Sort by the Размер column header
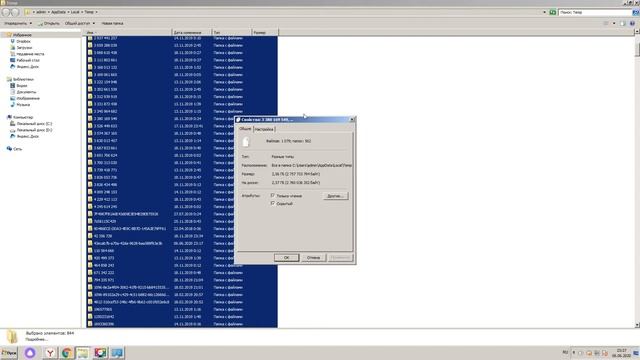The image size is (640, 360). [264, 32]
